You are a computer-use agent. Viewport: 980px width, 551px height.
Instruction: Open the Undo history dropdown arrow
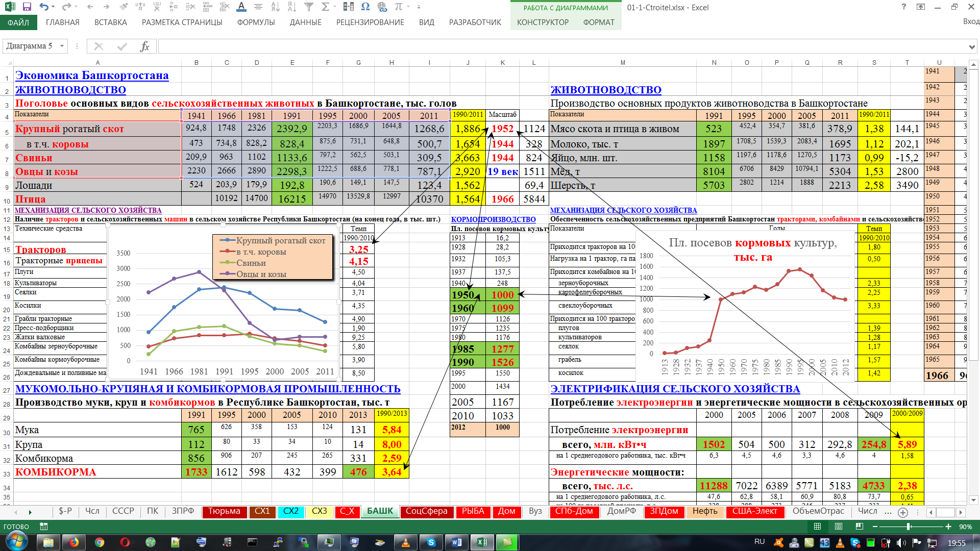click(x=54, y=7)
